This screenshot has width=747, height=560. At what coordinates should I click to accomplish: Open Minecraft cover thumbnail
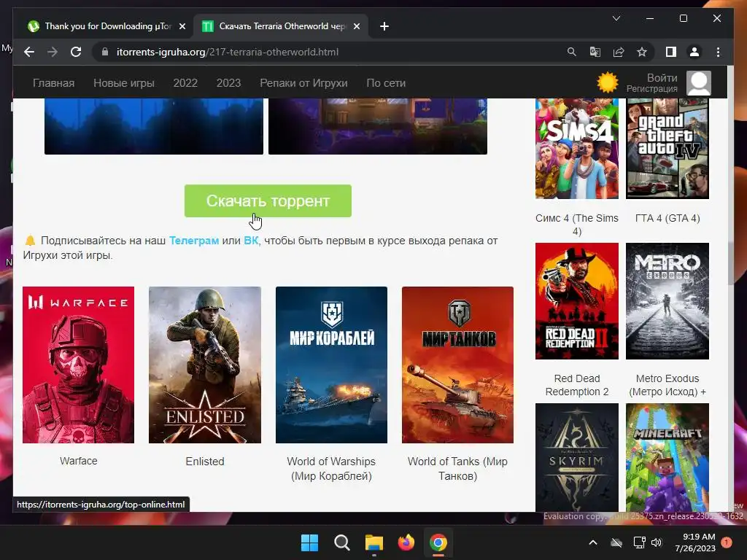(667, 458)
